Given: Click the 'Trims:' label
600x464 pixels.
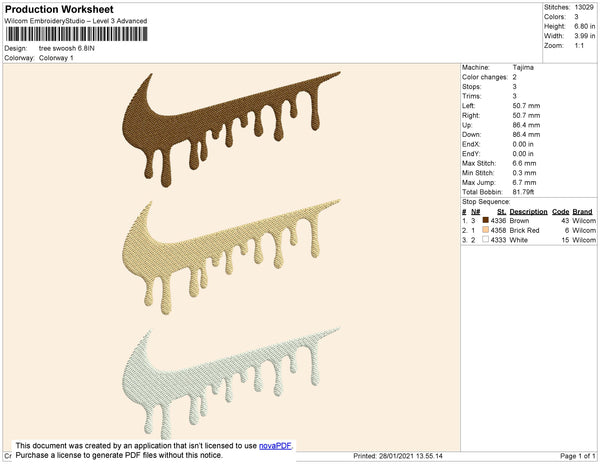Looking at the screenshot, I should coord(471,96).
